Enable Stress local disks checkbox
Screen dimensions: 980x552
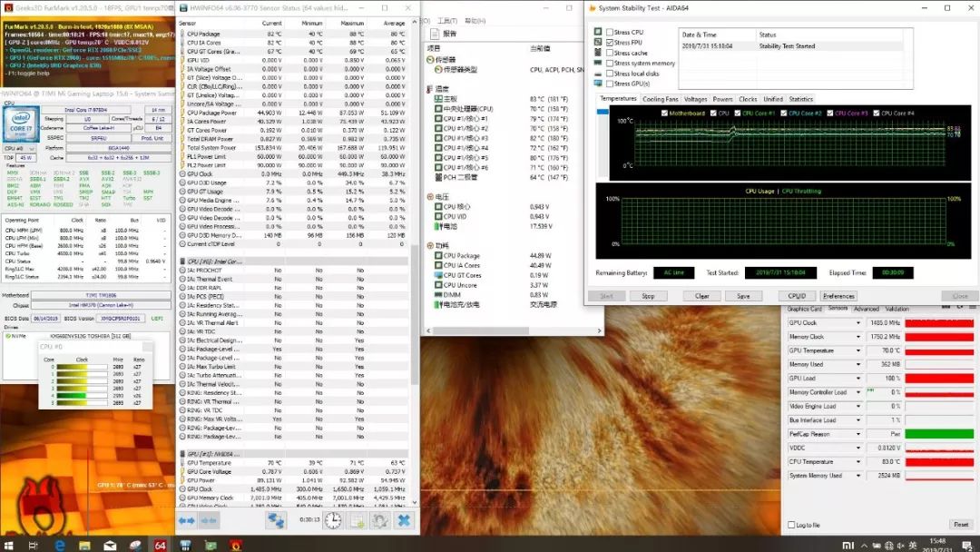pos(610,74)
